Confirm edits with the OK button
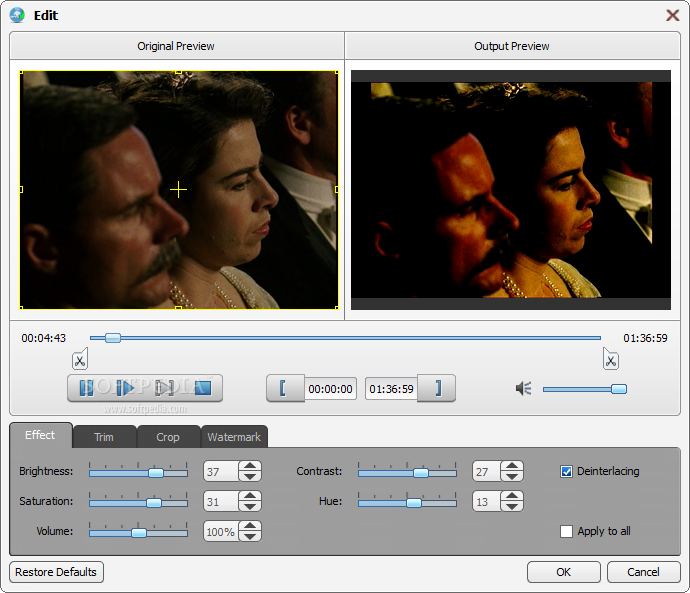 (x=564, y=572)
